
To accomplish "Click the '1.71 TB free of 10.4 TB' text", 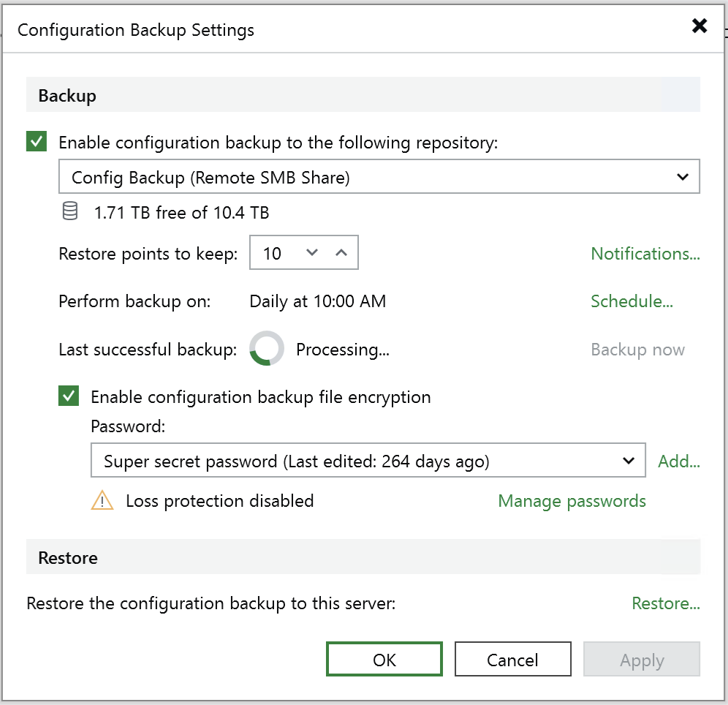I will pyautogui.click(x=181, y=213).
